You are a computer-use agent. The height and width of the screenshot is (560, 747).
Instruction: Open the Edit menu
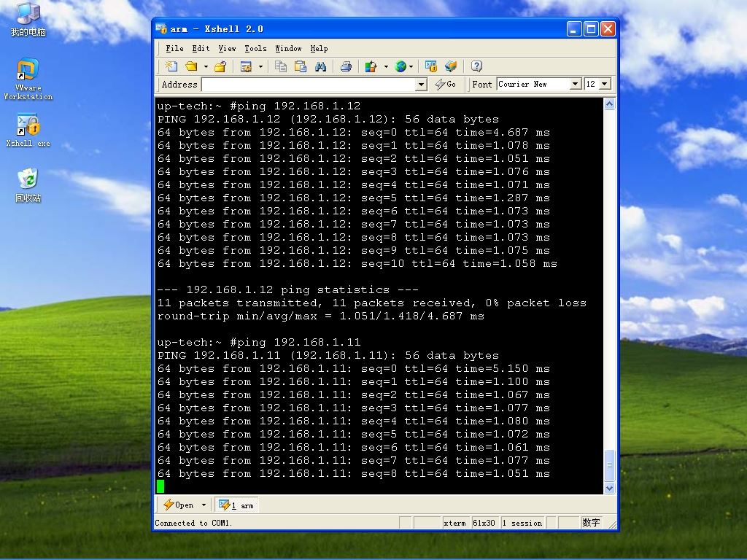(201, 48)
